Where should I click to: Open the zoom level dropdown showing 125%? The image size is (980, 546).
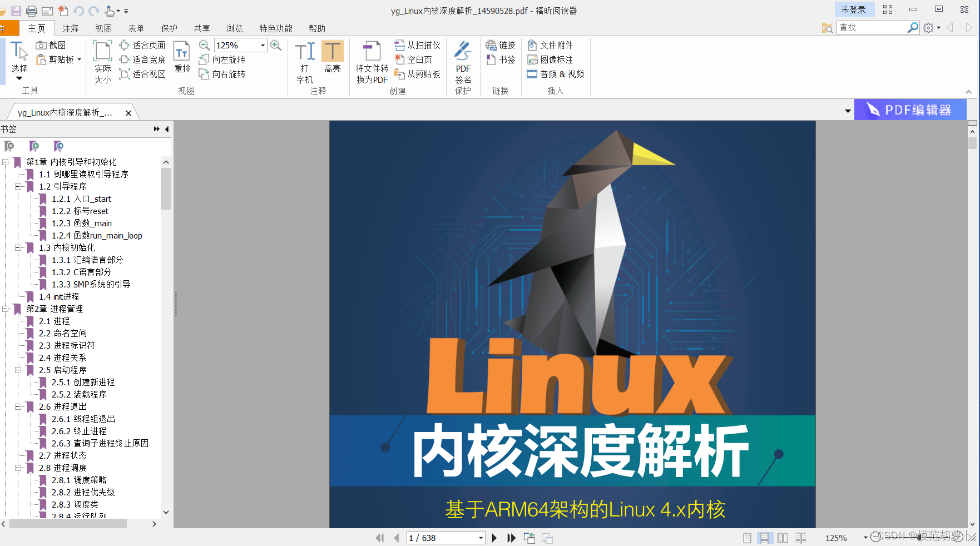click(x=263, y=45)
